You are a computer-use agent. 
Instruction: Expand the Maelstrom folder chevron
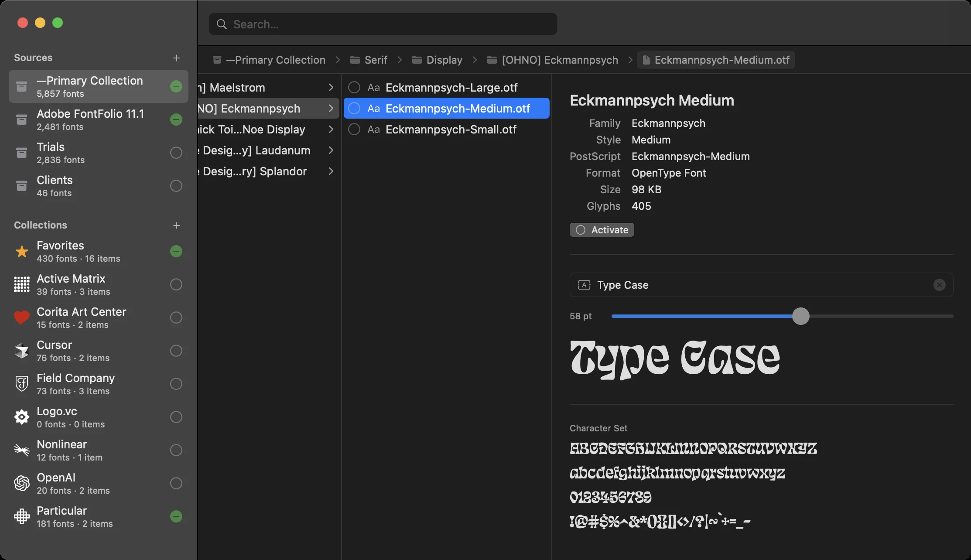[x=331, y=88]
